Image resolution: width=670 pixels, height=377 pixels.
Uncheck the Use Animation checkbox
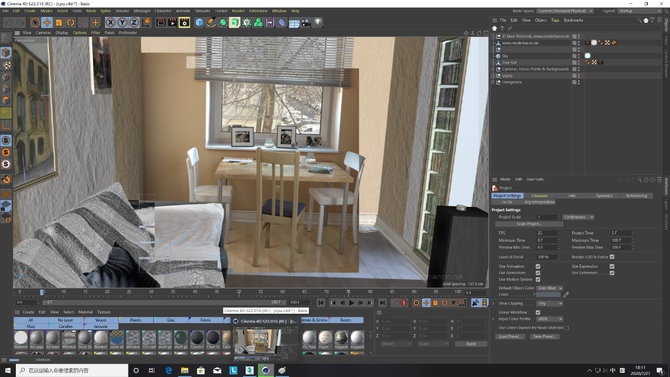click(x=538, y=266)
